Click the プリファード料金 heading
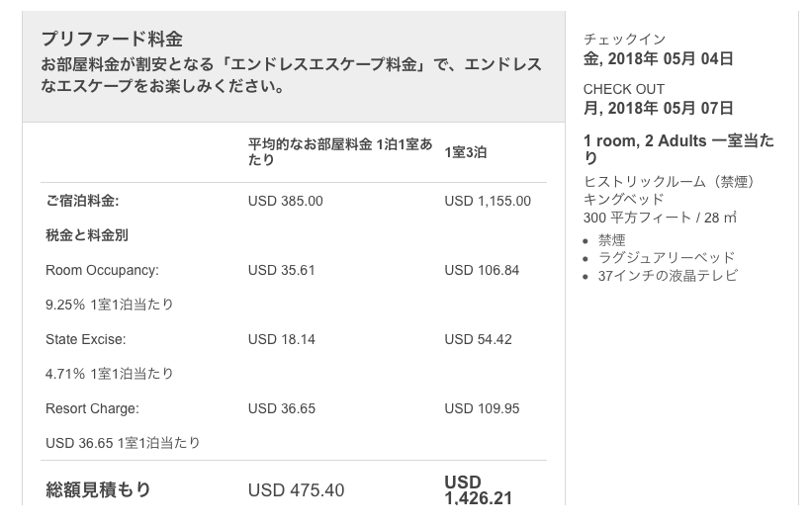Screen dimensions: 812x527 [112, 39]
